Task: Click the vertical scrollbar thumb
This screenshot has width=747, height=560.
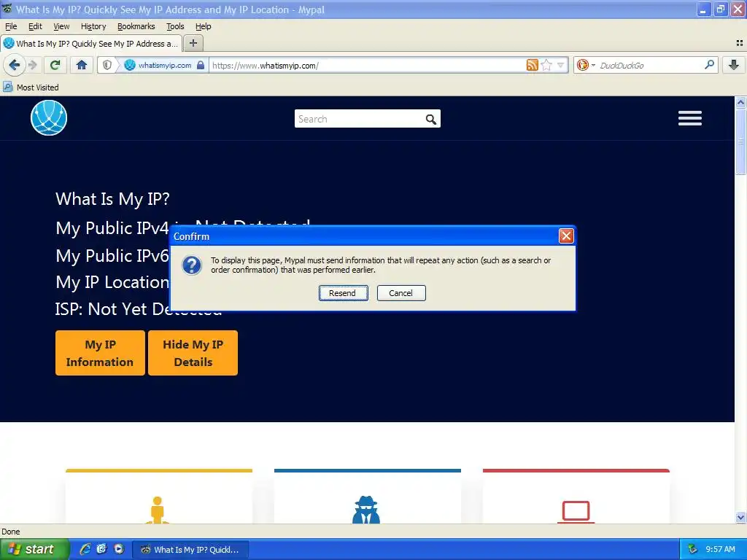Action: pos(740,141)
